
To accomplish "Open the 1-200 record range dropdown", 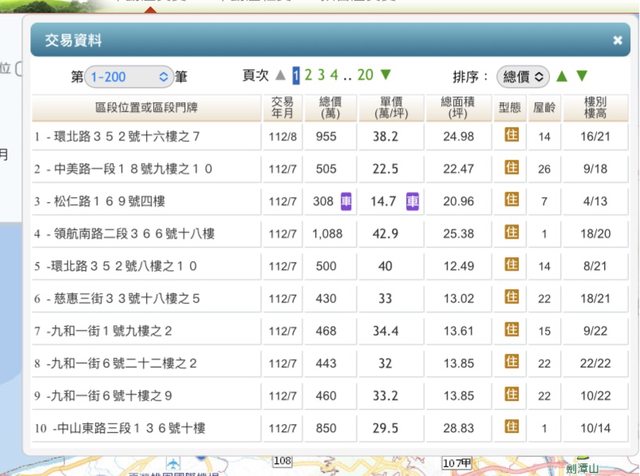I will 129,76.
